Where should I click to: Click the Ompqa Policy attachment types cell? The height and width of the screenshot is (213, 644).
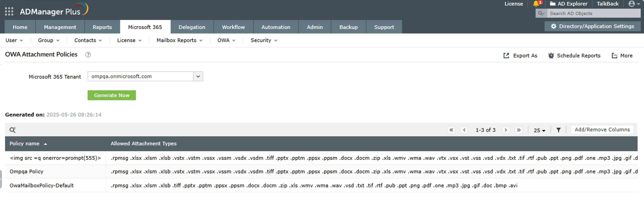(371, 171)
